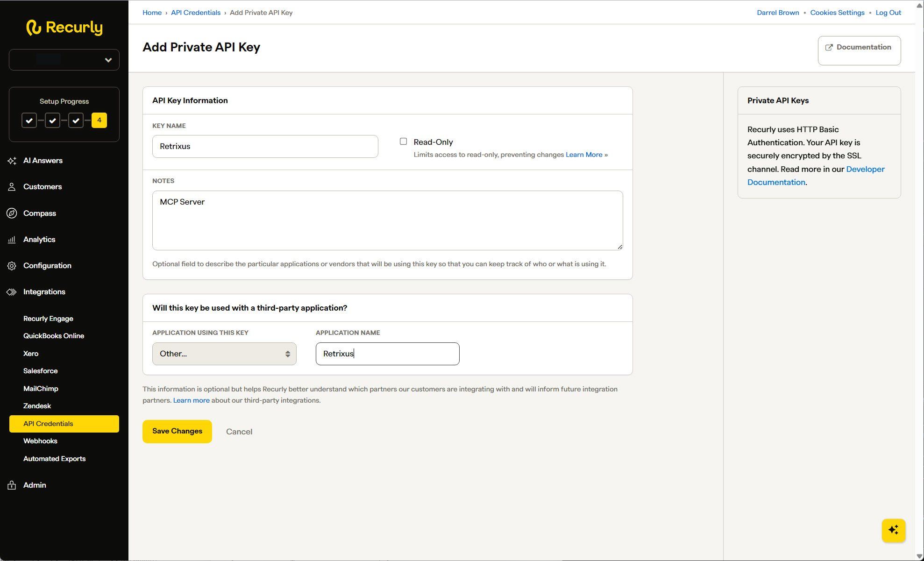Click the Customers person icon
Viewport: 924px width, 561px height.
[12, 187]
